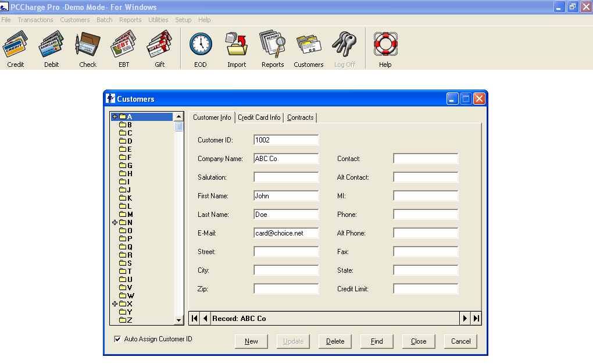
Task: Click the Customer ID field
Action: coord(286,140)
